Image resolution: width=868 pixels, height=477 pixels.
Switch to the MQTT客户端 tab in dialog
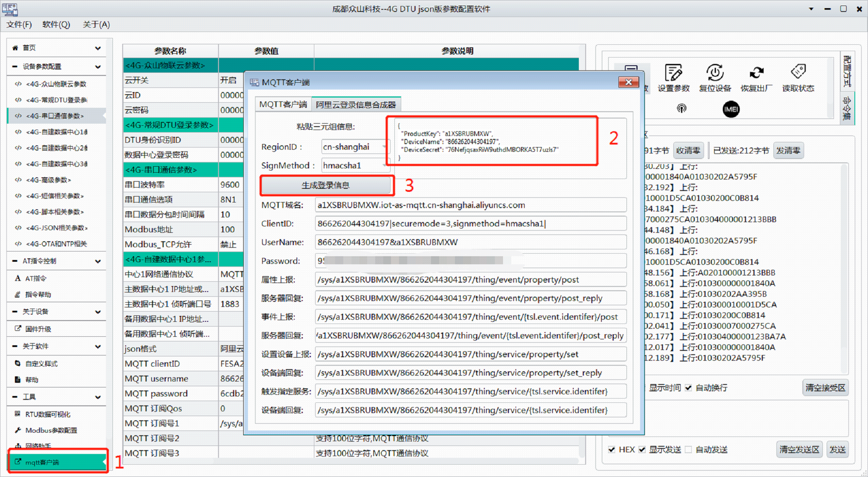283,104
